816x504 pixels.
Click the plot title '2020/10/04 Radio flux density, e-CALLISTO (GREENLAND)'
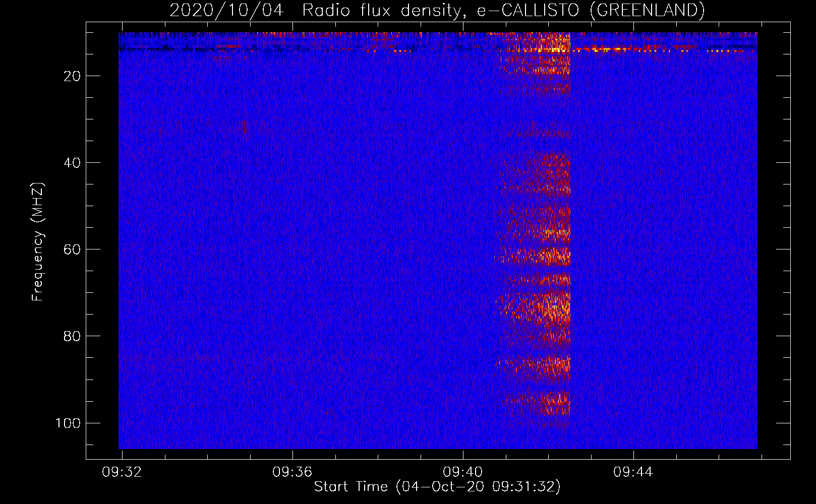pyautogui.click(x=437, y=10)
